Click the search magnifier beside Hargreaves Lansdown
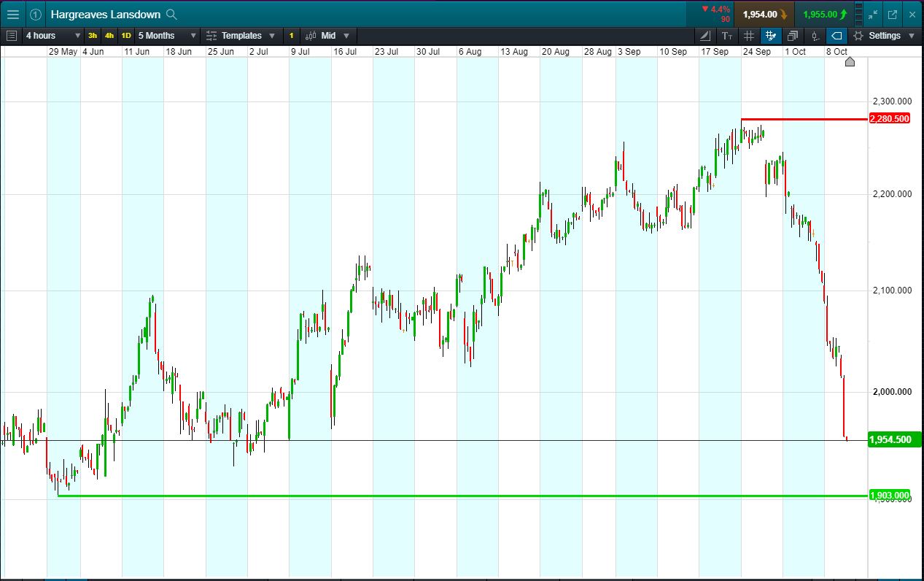The width and height of the screenshot is (924, 581). tap(171, 14)
